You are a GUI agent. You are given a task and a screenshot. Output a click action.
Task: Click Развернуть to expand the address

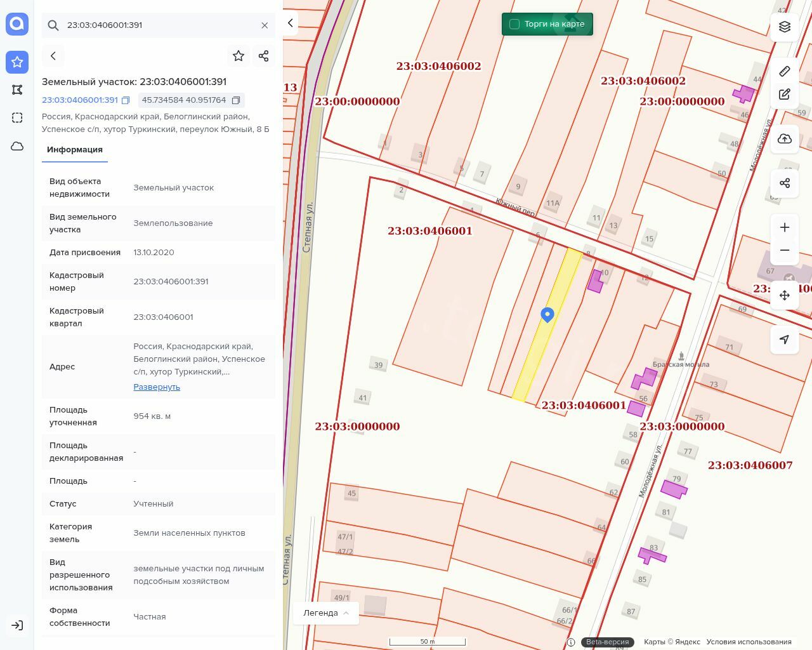157,387
